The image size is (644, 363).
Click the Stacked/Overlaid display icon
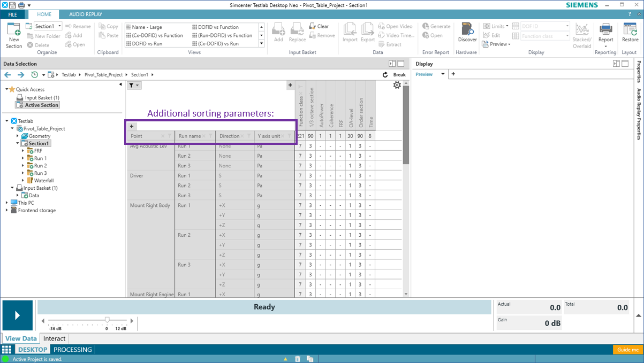[582, 30]
